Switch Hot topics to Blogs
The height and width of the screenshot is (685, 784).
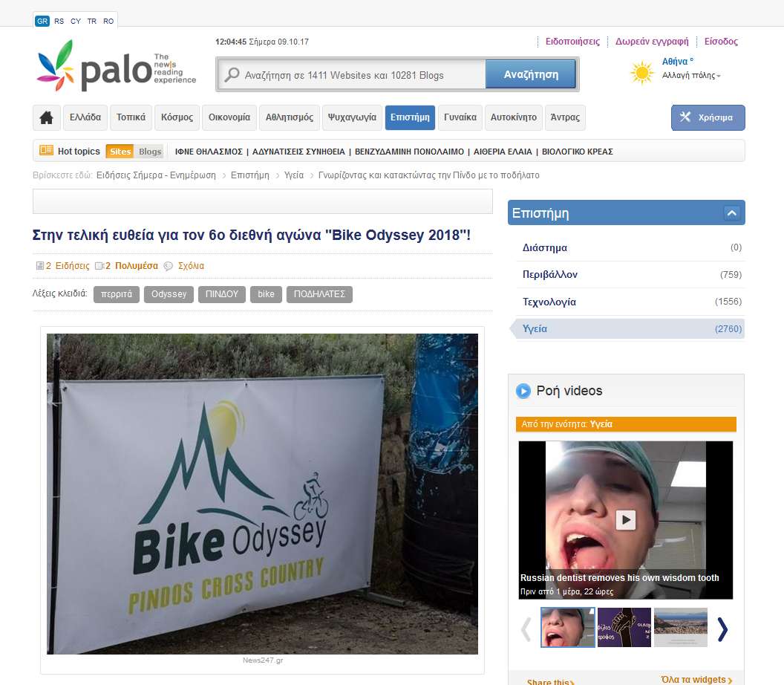[150, 151]
